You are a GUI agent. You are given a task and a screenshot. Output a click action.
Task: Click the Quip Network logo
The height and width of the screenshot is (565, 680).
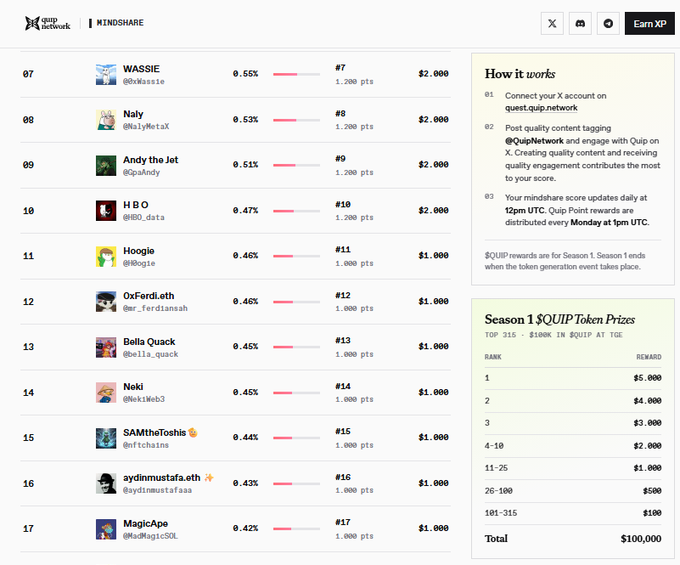coord(47,23)
